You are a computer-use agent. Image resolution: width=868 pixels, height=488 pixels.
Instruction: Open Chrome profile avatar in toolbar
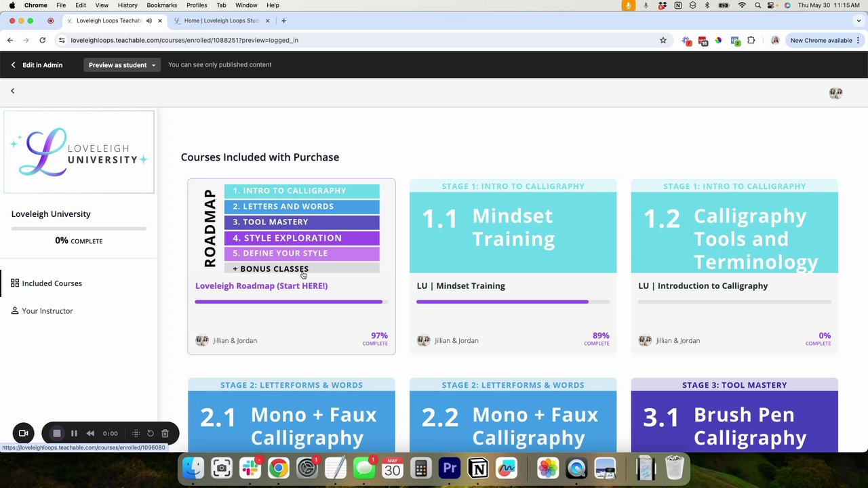click(775, 40)
